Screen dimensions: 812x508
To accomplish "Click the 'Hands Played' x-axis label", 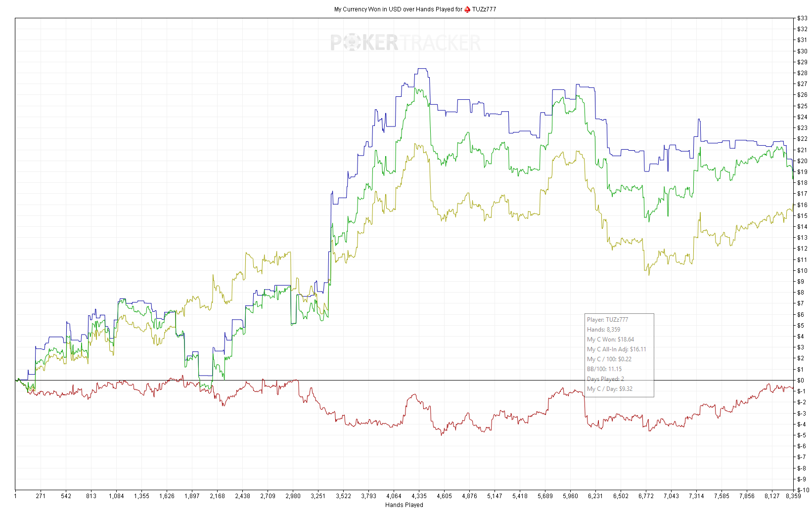I will click(404, 505).
